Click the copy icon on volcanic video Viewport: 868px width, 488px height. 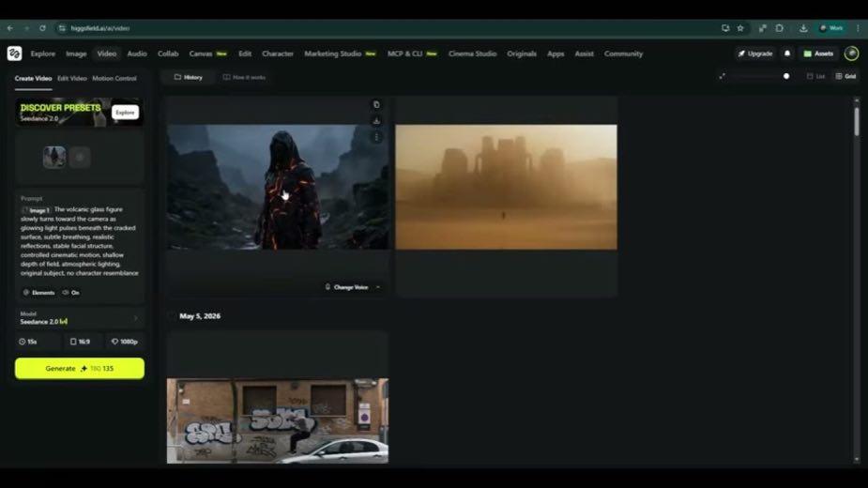pos(376,105)
